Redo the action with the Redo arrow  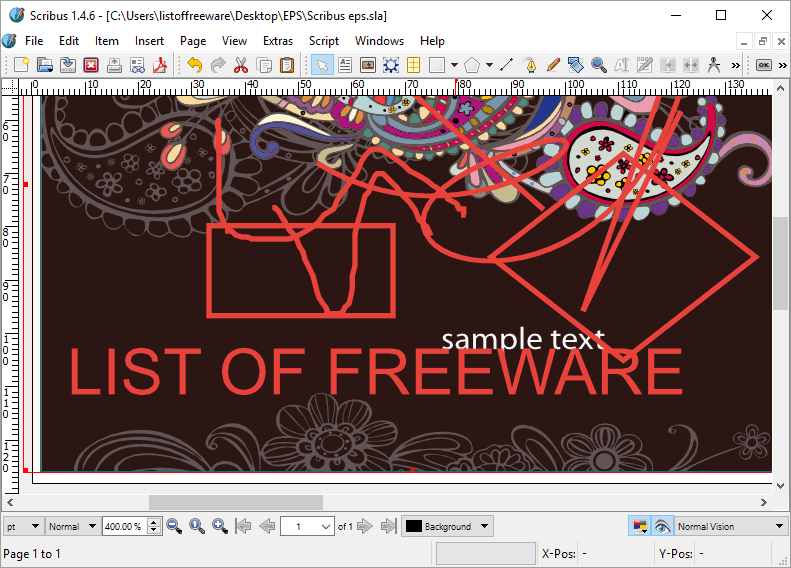[217, 65]
